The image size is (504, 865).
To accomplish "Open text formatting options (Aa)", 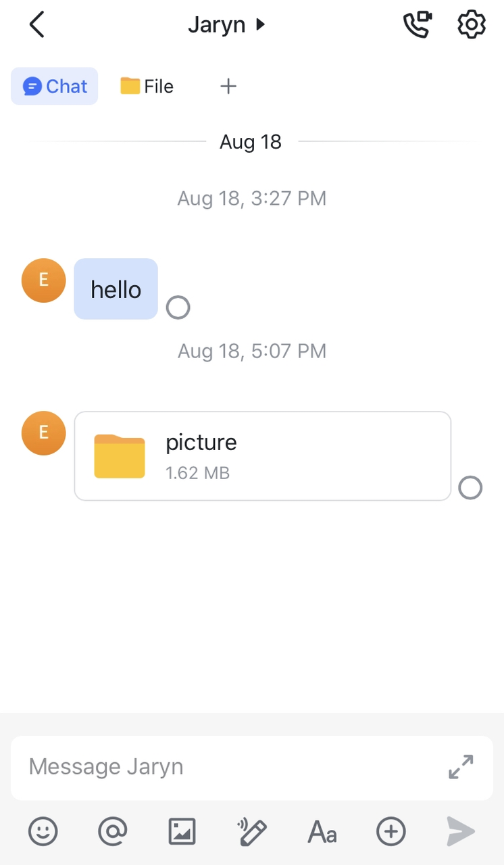I will click(322, 831).
